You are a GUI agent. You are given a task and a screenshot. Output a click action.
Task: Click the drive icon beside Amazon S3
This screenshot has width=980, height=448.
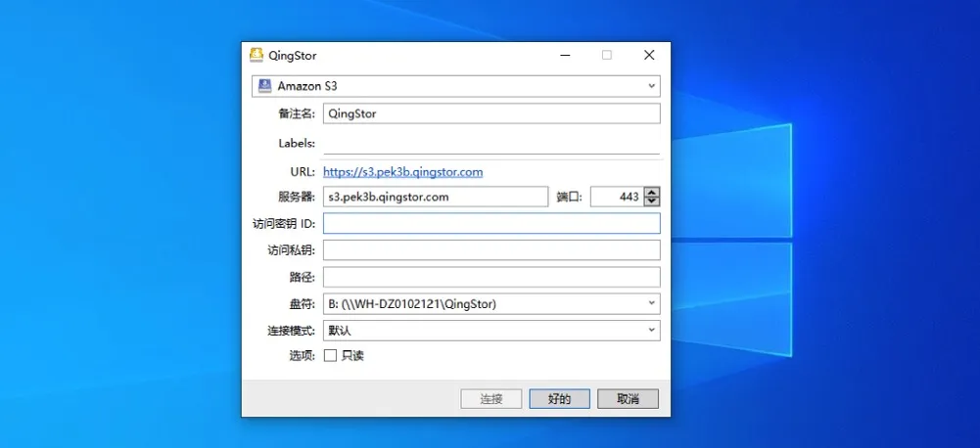point(264,86)
